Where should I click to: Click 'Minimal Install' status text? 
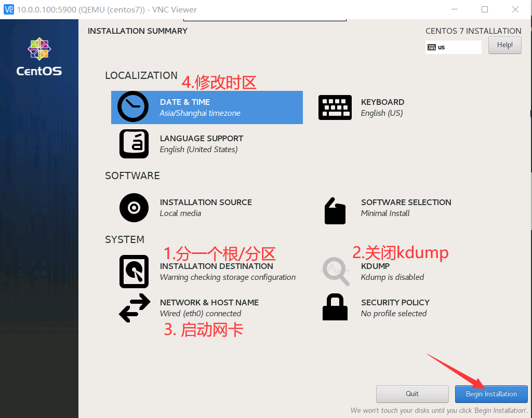385,213
